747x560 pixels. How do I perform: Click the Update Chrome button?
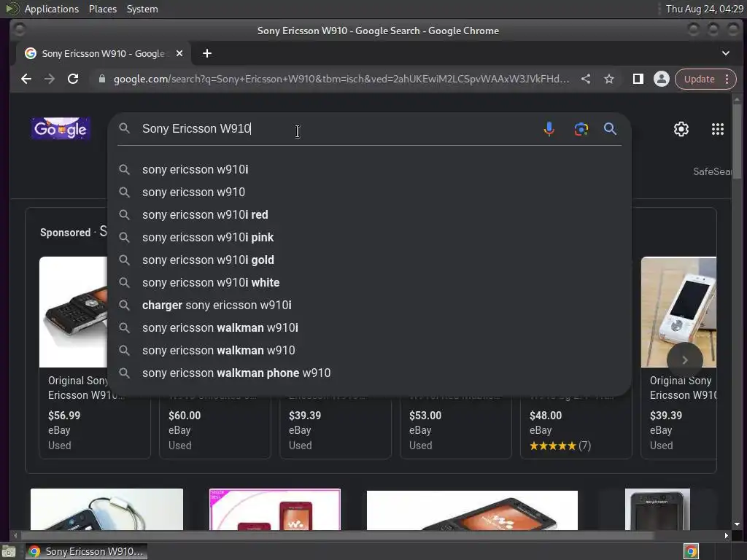[699, 79]
